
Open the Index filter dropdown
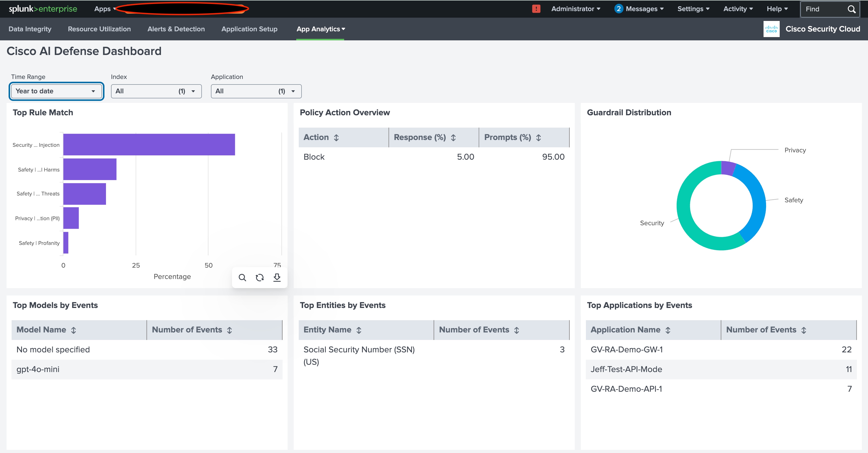click(x=156, y=91)
